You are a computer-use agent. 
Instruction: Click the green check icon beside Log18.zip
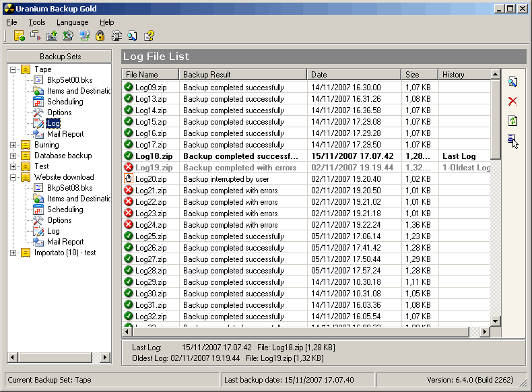pyautogui.click(x=128, y=156)
